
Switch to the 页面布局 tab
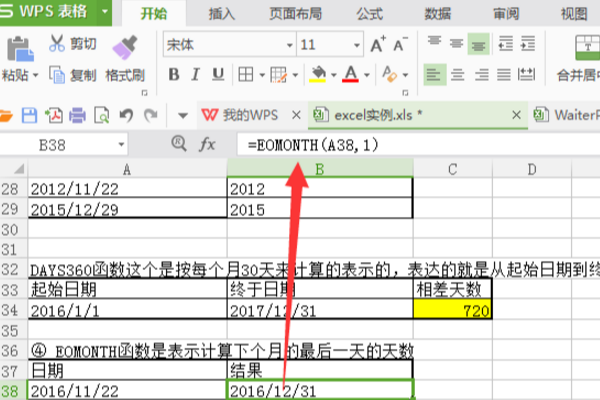295,14
